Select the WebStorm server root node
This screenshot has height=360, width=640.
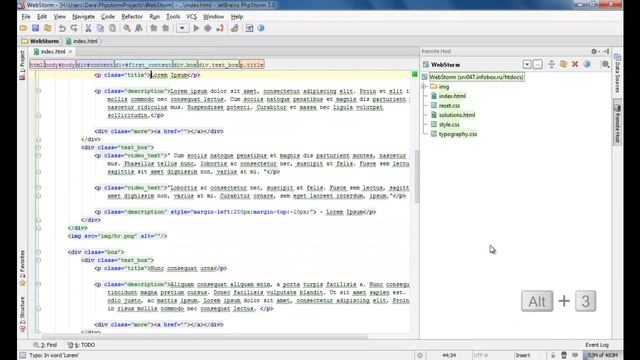point(477,77)
